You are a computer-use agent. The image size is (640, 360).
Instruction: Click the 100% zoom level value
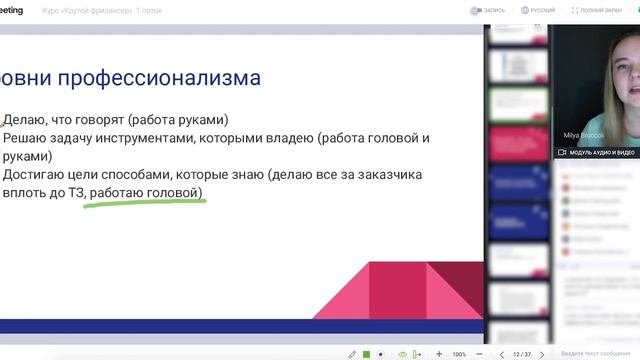(459, 354)
